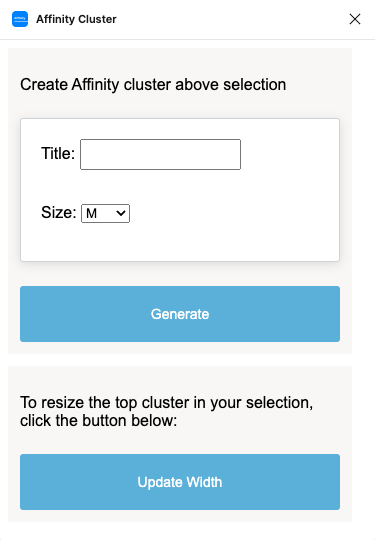Click the chevron arrow on Size selector
This screenshot has width=375, height=540.
(121, 214)
